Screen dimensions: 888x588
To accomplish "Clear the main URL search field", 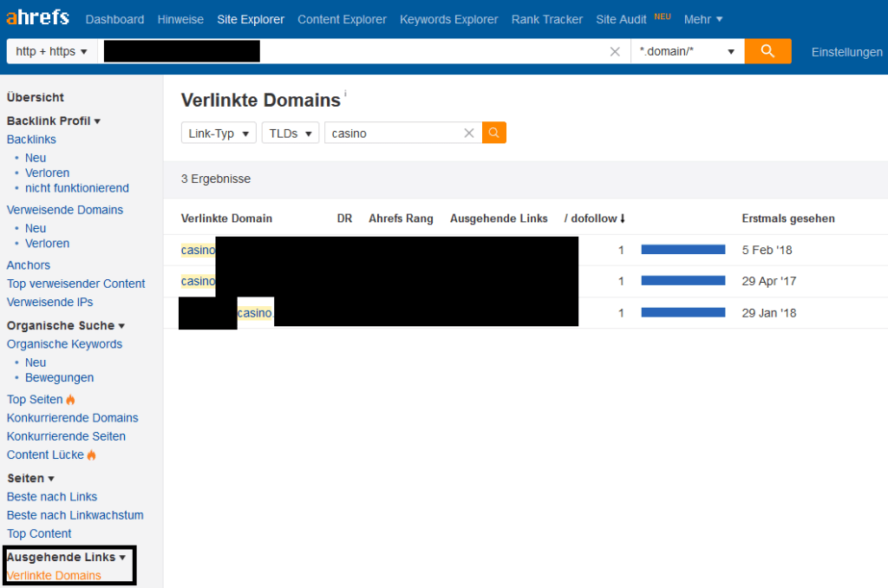I will (x=615, y=51).
